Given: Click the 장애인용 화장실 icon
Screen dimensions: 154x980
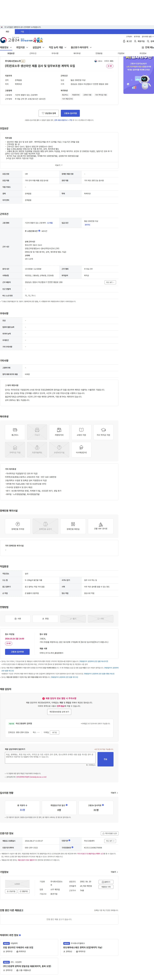Looking at the screenshot, I should pos(73,526).
